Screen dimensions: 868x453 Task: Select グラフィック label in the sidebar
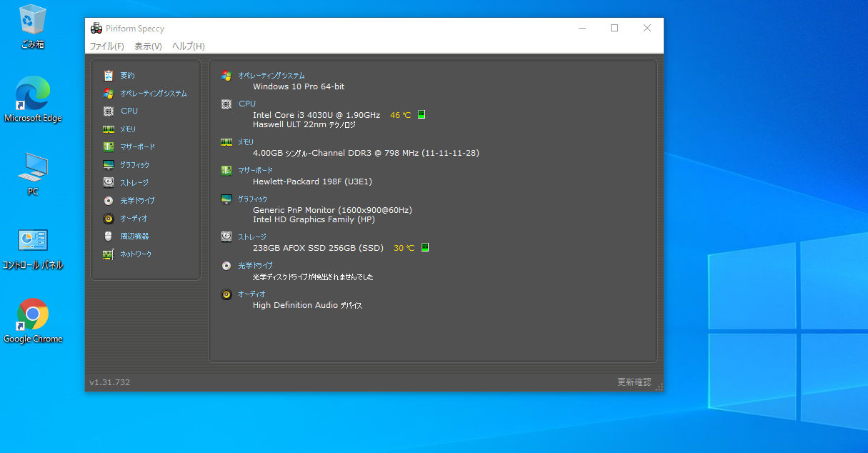[135, 164]
